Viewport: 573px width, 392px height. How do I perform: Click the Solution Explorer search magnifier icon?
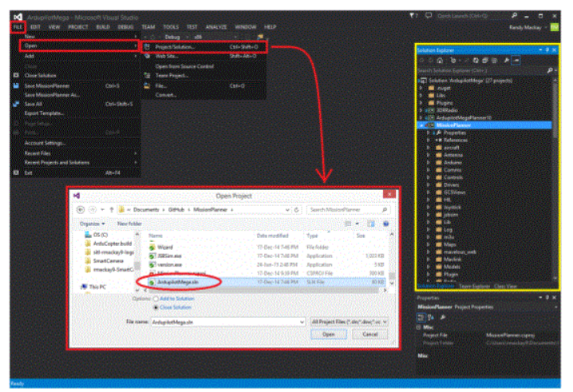[x=550, y=70]
